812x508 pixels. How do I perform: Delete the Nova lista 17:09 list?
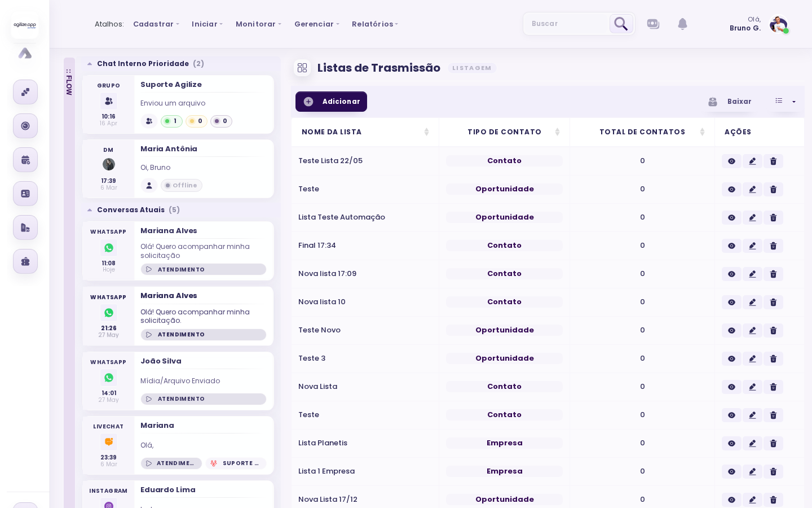(x=773, y=274)
